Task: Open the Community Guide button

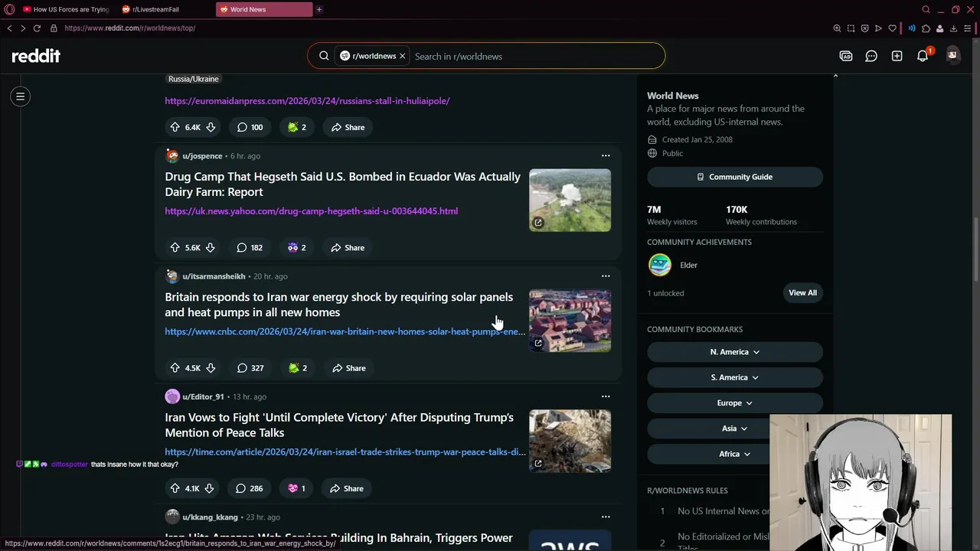Action: pyautogui.click(x=735, y=177)
